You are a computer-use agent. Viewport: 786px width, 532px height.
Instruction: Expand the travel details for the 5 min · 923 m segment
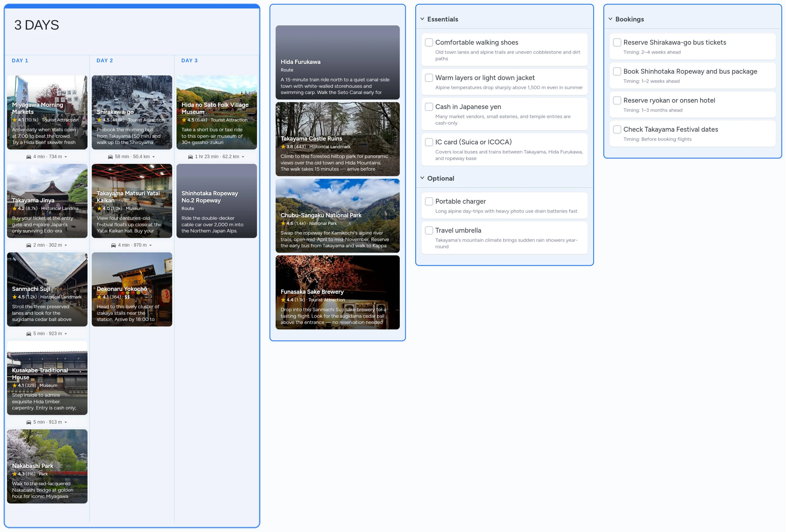point(66,334)
